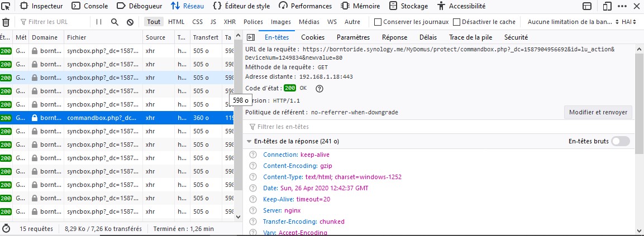Filter requests by XHR type

230,22
